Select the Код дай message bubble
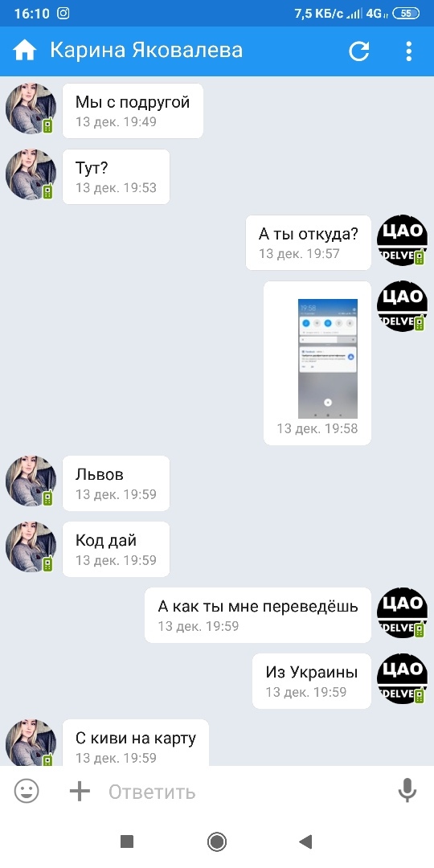The height and width of the screenshot is (868, 434). [x=116, y=549]
